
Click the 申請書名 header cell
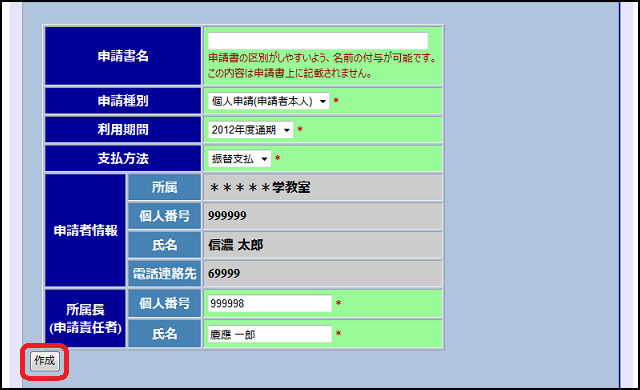point(123,56)
